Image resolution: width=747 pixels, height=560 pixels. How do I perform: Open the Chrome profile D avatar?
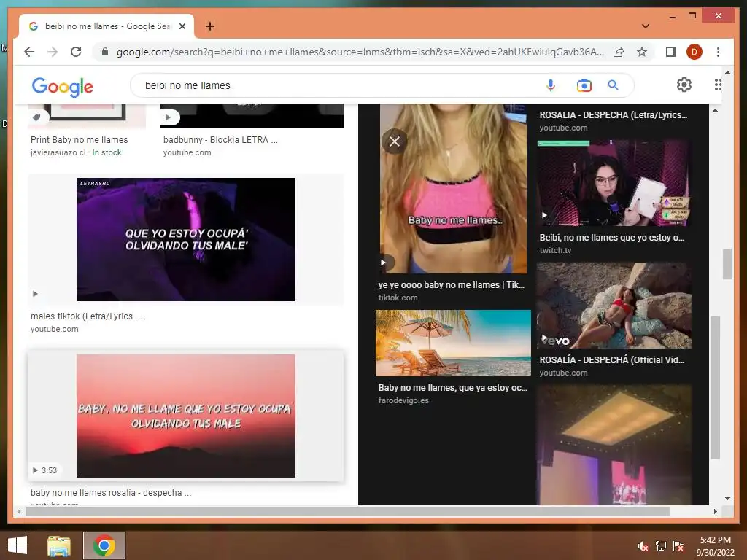694,52
